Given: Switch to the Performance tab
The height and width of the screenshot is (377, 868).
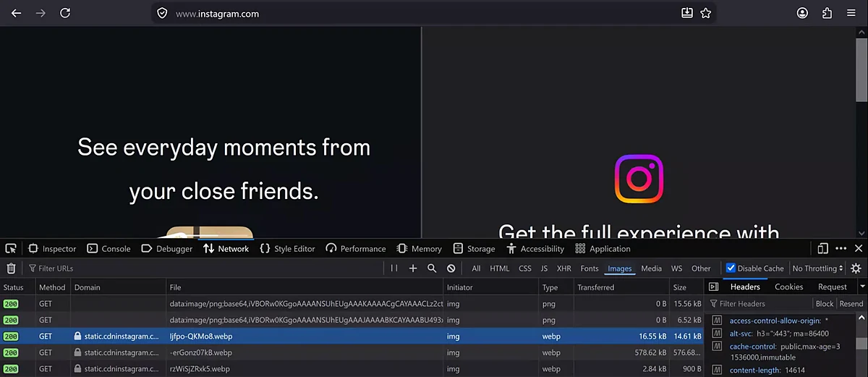Looking at the screenshot, I should pyautogui.click(x=356, y=248).
